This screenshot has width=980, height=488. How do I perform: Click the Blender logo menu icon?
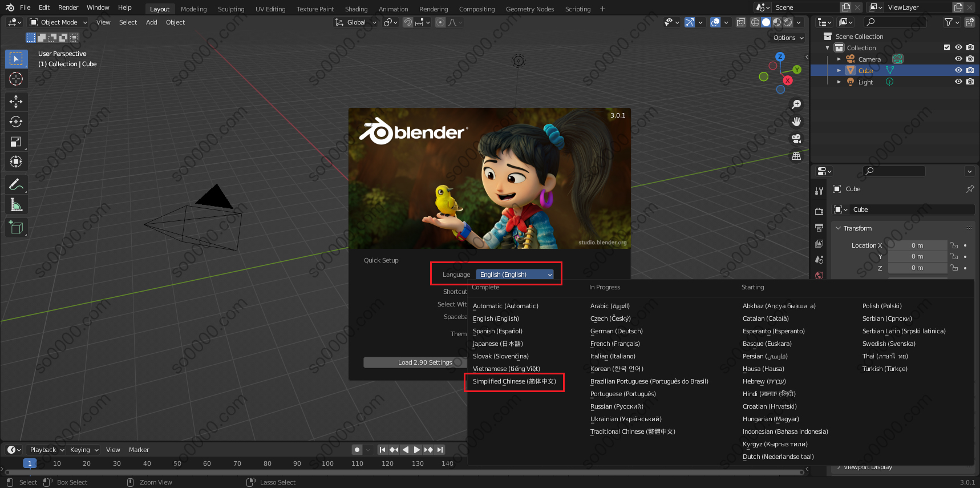10,7
